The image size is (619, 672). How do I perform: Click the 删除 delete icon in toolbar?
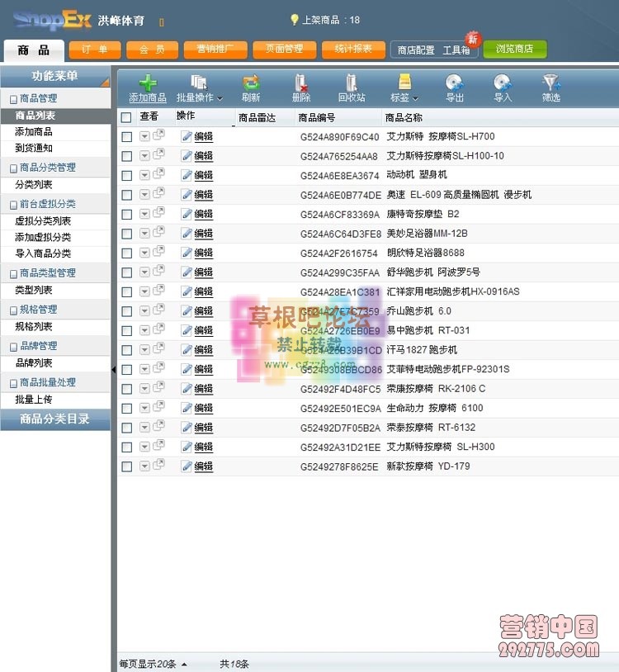(301, 83)
